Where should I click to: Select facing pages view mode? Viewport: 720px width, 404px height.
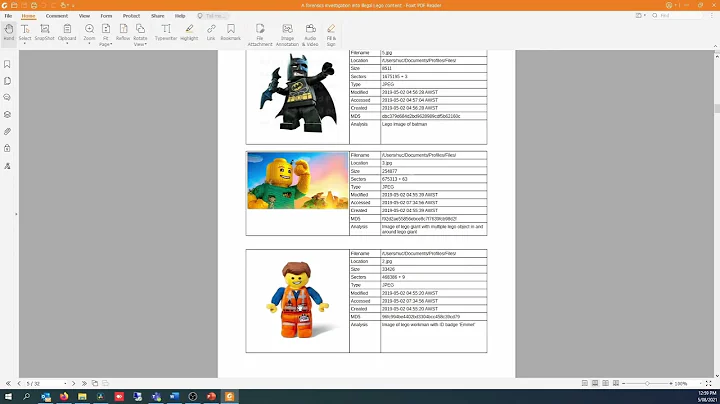[606, 383]
